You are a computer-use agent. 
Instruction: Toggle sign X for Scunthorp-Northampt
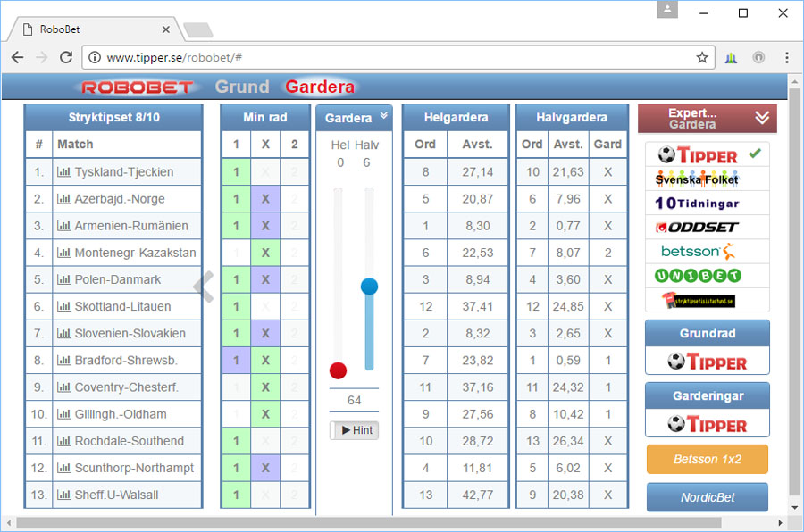(x=265, y=468)
